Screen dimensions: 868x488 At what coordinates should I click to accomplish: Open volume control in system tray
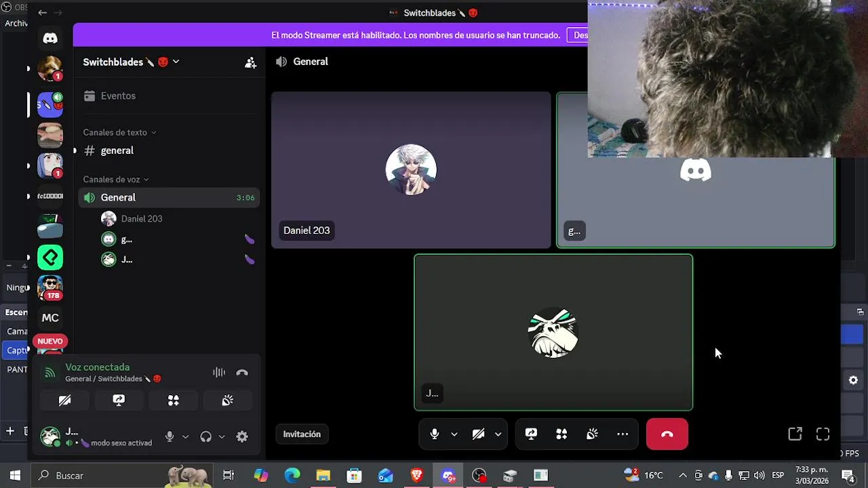[x=759, y=476]
